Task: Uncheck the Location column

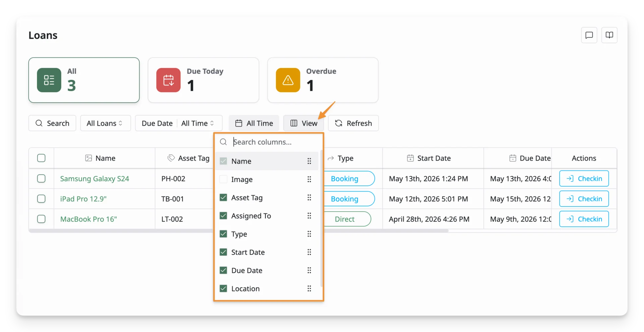Action: coord(223,288)
